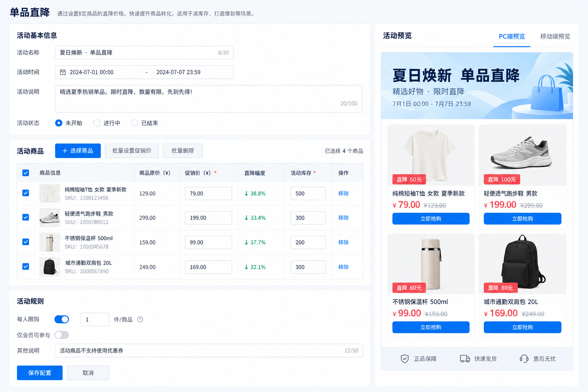
Task: Click 立即抢购 on the 纯棉短袖T恤 preview card
Action: (431, 219)
